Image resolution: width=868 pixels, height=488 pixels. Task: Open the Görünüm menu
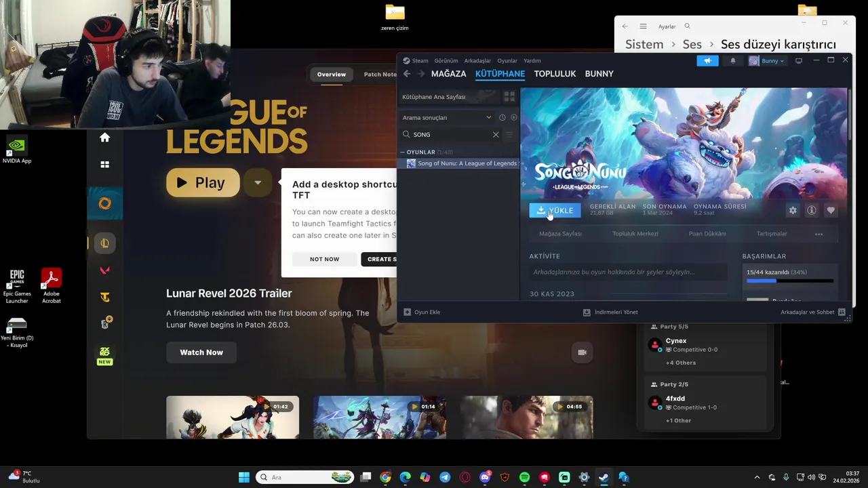click(446, 61)
